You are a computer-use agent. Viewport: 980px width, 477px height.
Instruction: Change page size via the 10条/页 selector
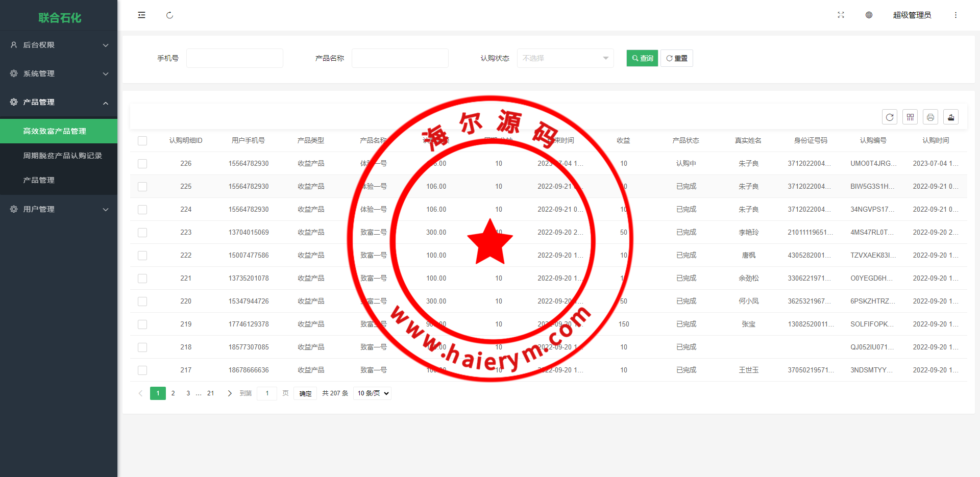pos(372,393)
